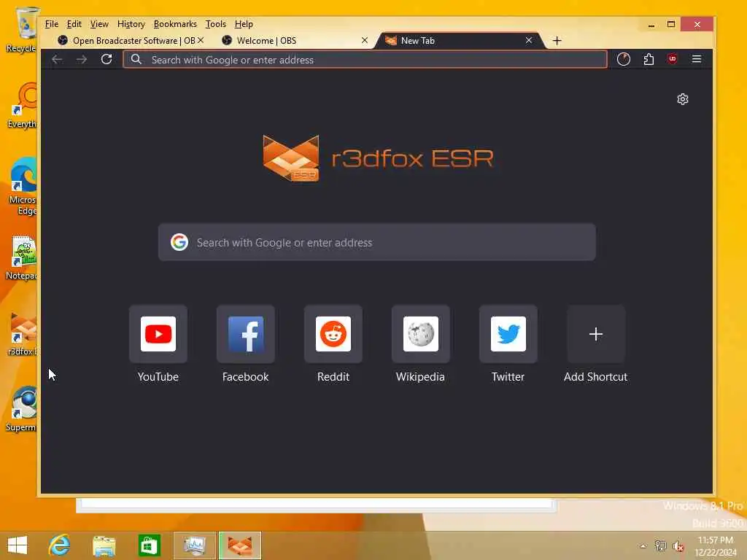Click the Wikipedia label text
This screenshot has width=747, height=560.
pos(420,377)
